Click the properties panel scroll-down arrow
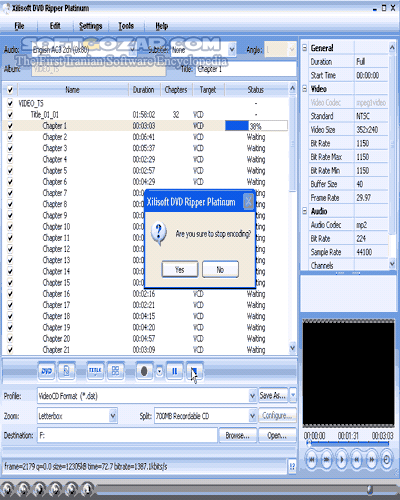This screenshot has height=500, width=400. tap(392, 264)
